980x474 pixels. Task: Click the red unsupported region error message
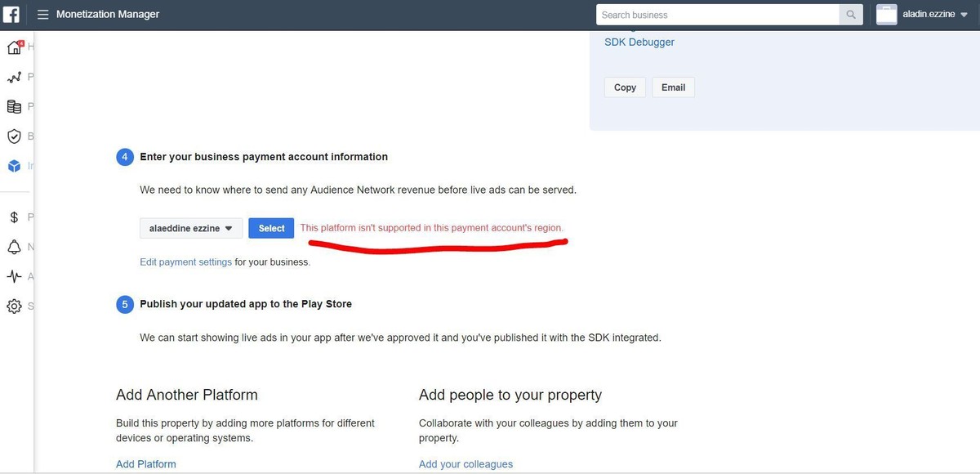pos(431,228)
